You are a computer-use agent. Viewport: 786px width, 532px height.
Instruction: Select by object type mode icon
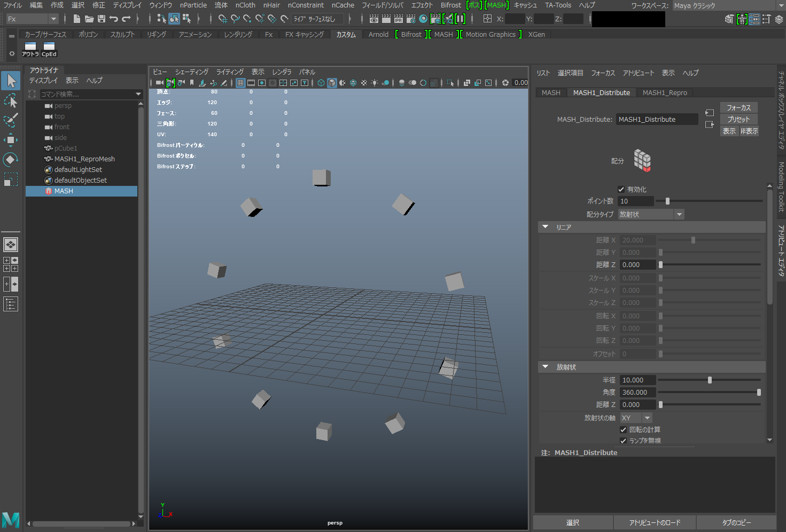click(x=174, y=19)
